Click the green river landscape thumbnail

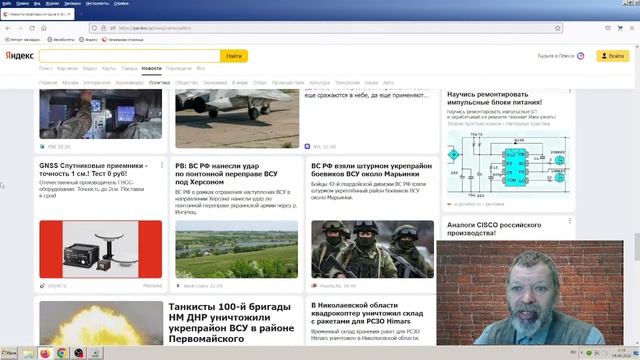[x=237, y=249]
